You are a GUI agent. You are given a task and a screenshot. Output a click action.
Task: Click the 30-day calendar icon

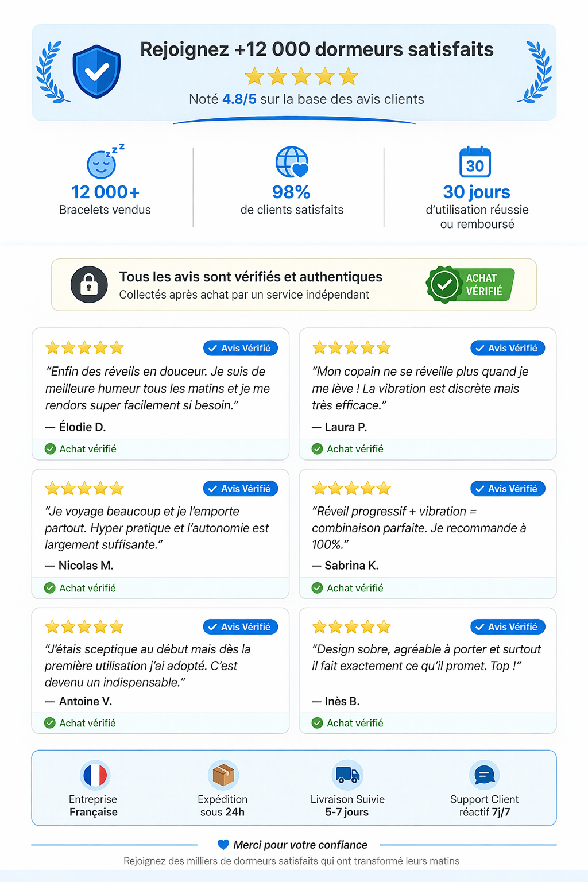tap(475, 163)
